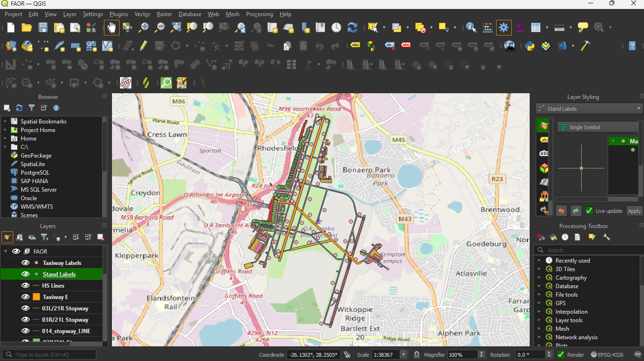This screenshot has height=361, width=644.
Task: Click the Identify Features tool
Action: pos(471,27)
